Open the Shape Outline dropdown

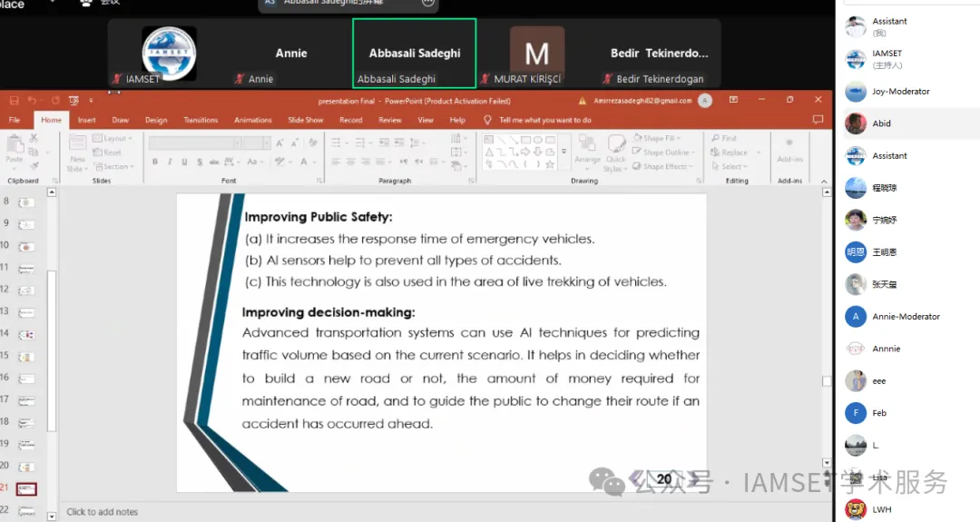[x=663, y=153]
